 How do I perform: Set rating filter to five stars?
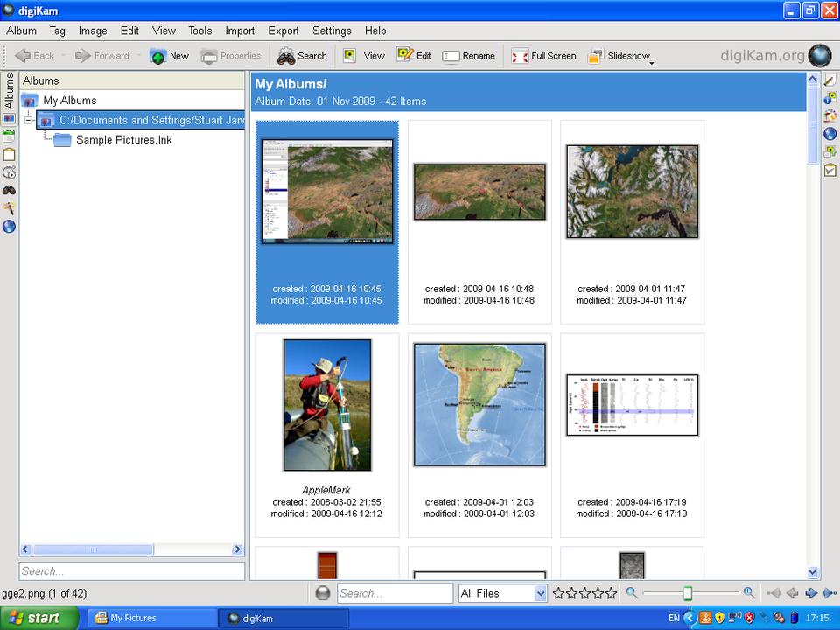click(x=611, y=593)
